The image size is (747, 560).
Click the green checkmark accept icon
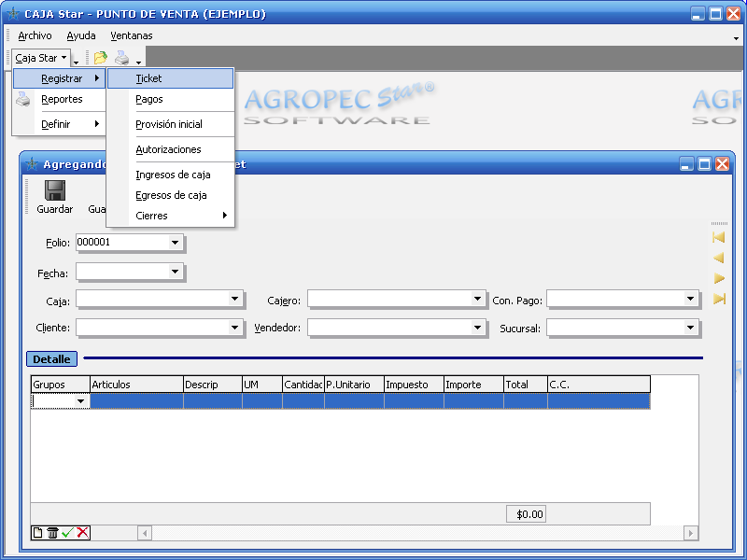click(x=67, y=532)
